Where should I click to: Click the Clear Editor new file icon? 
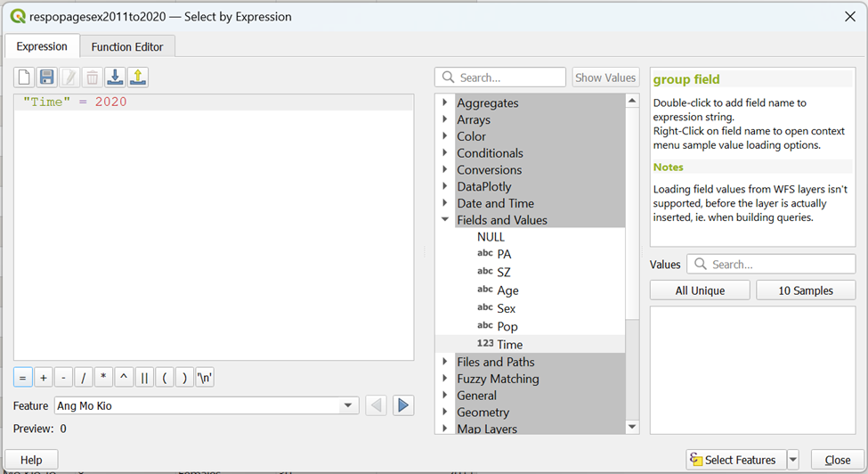25,78
